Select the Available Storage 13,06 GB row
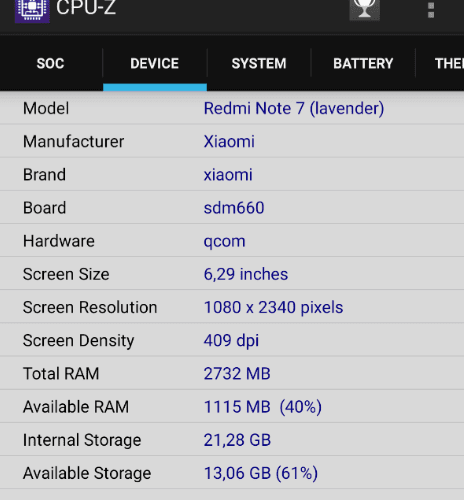Screen dimensions: 464x500 tap(232, 473)
